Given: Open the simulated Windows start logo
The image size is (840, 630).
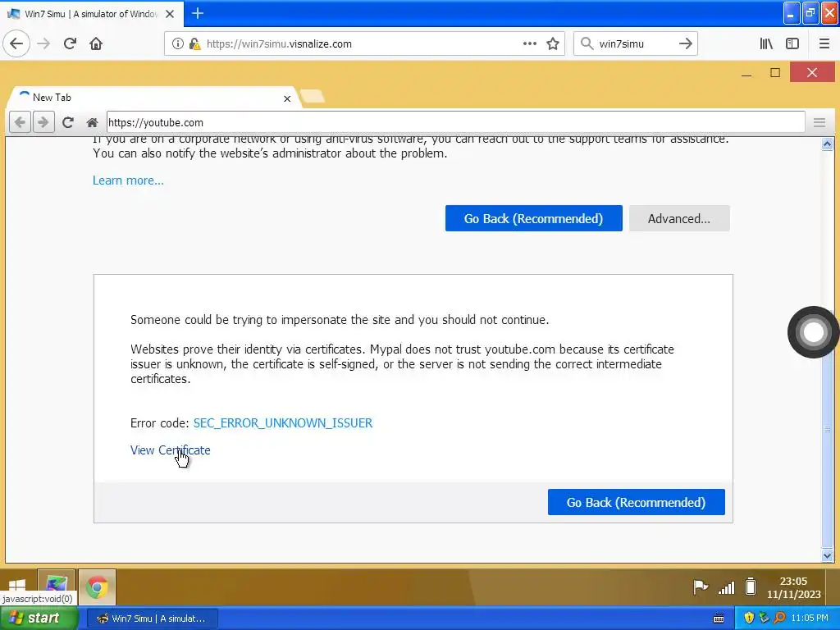Looking at the screenshot, I should tap(17, 585).
